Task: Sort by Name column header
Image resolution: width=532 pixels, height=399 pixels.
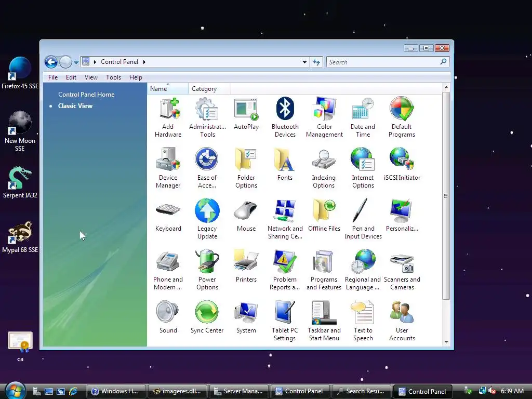Action: (168, 88)
